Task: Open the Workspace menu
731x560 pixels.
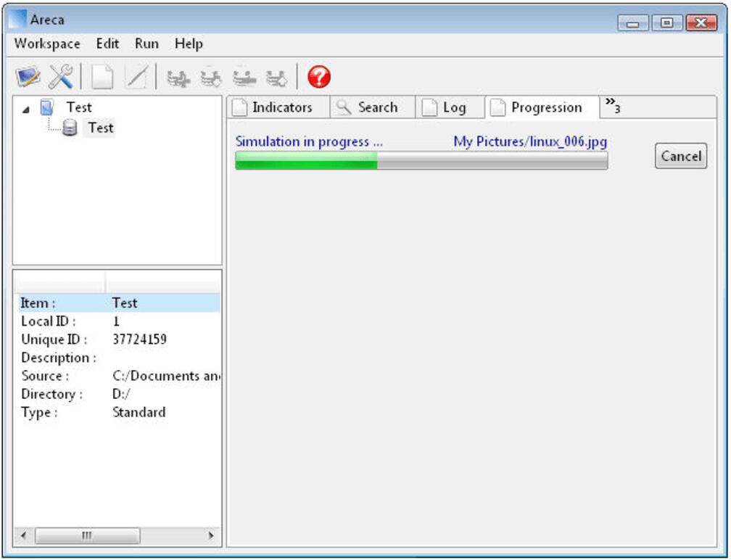Action: pos(47,44)
